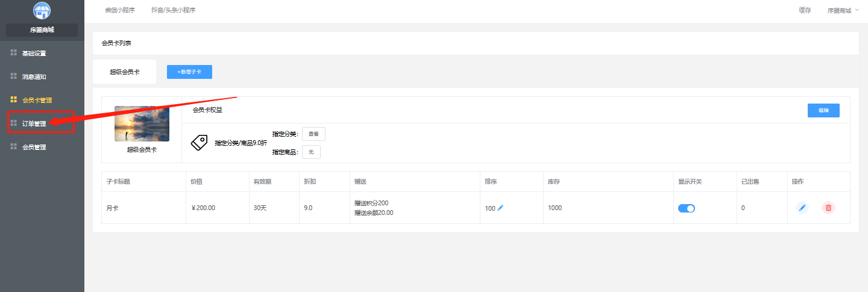Image resolution: width=868 pixels, height=292 pixels.
Task: Click the 基础设置 grid icon
Action: pyautogui.click(x=13, y=53)
